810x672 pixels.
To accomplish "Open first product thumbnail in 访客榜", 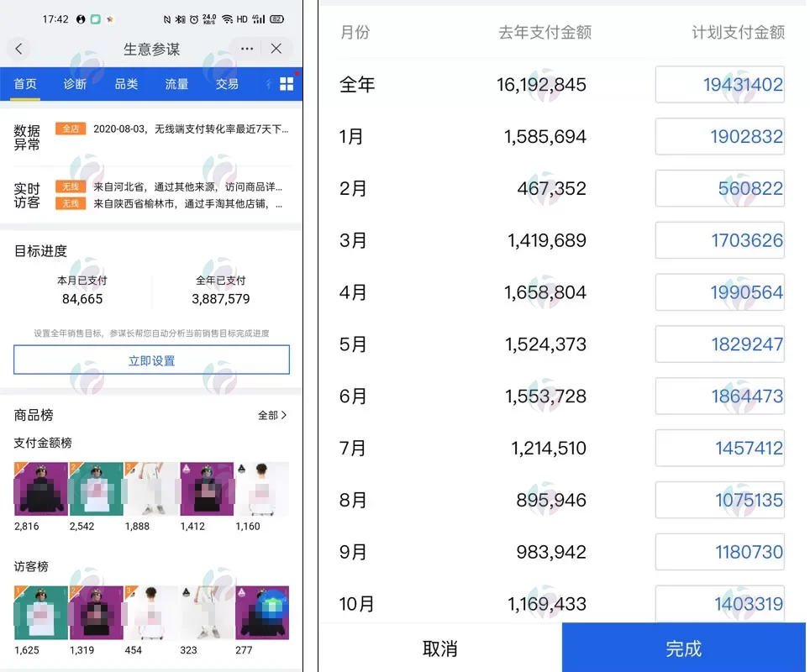I will [x=40, y=612].
